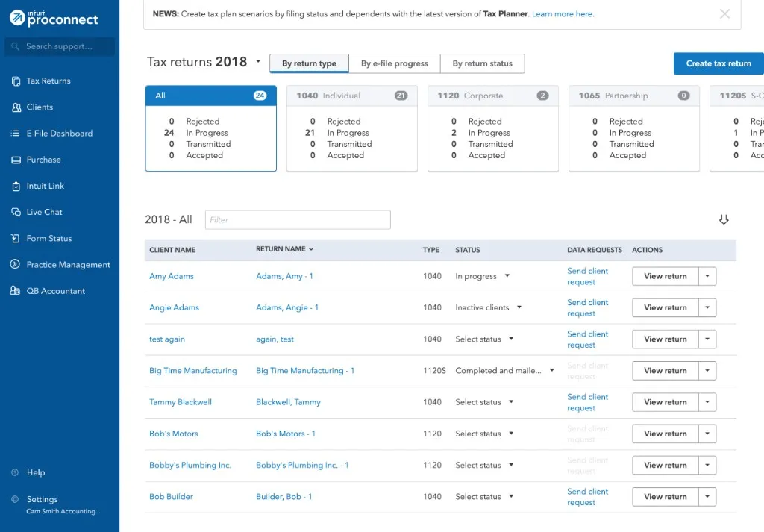Click the Form Status icon

16,239
